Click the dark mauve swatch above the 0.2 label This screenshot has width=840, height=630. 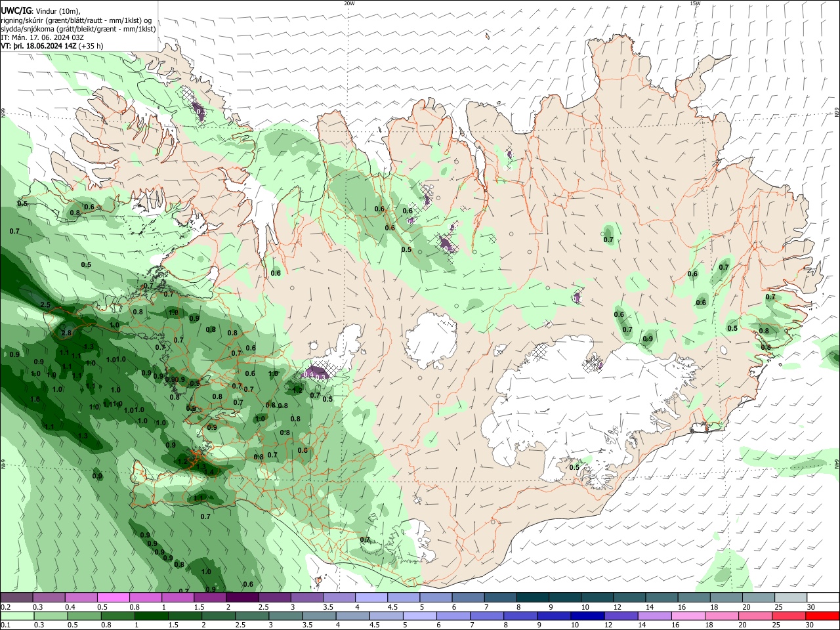(16, 598)
